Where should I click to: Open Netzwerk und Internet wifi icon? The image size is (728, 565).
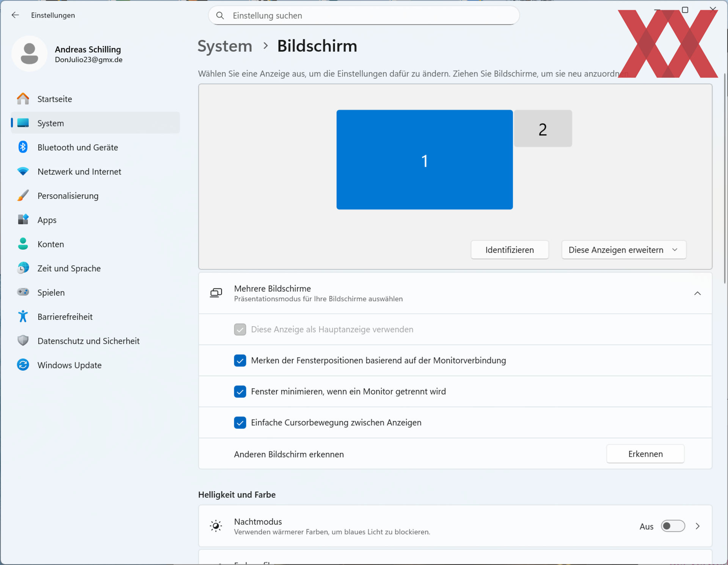23,171
